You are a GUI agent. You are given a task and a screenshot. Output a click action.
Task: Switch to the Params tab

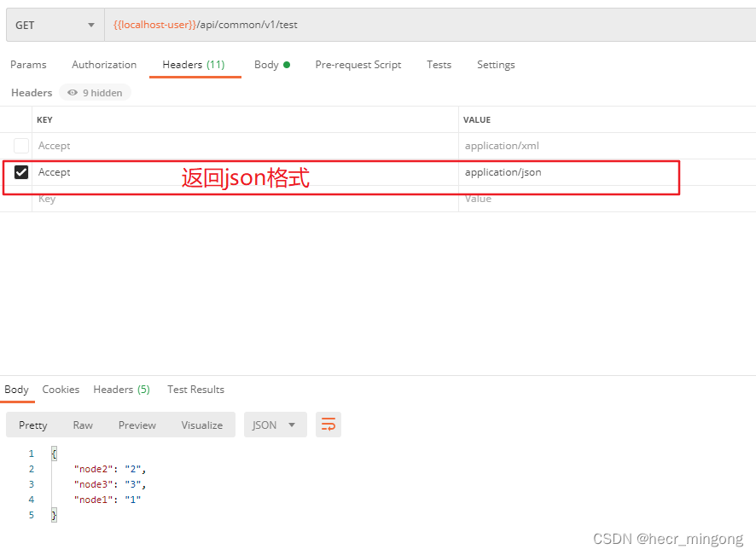tap(28, 65)
